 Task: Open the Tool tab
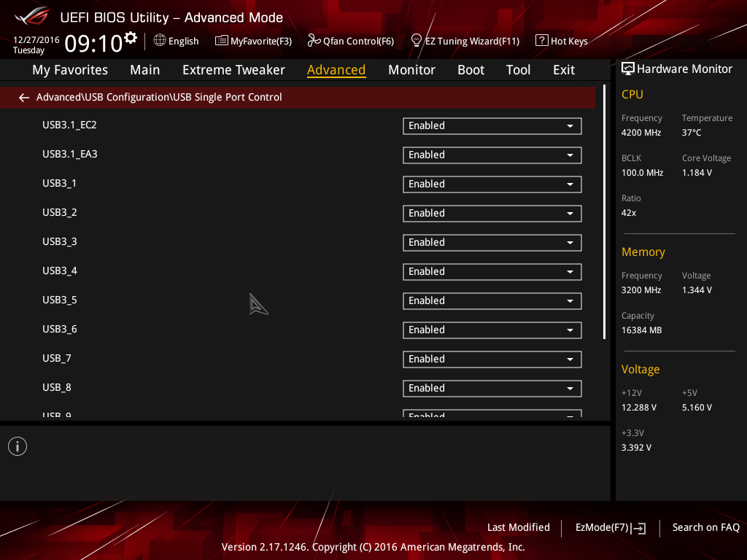[518, 70]
